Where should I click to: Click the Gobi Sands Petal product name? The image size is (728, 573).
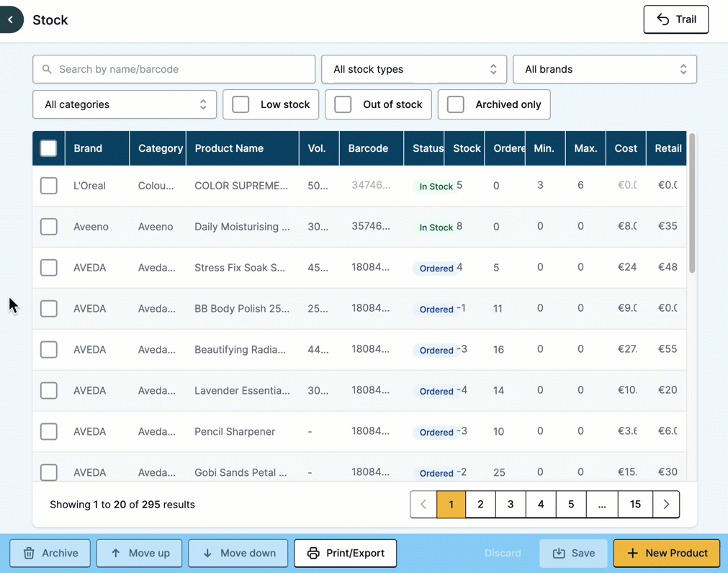[x=241, y=472]
